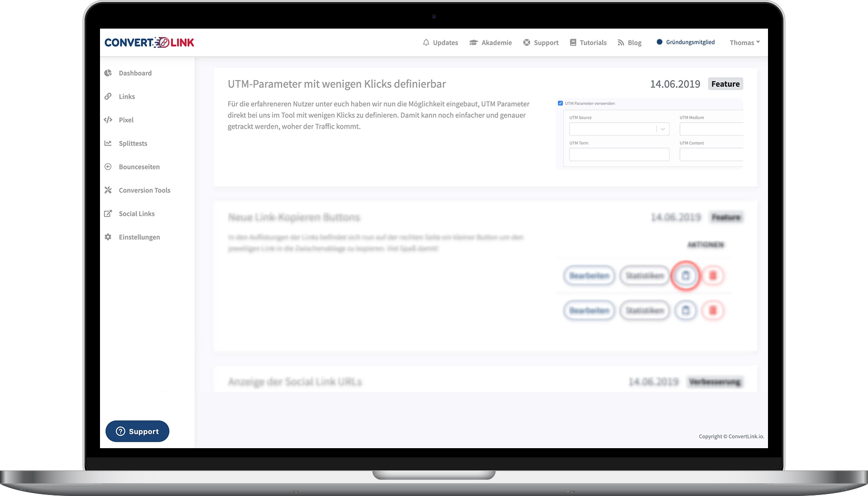Viewport: 868px width, 496px height.
Task: Click the Einstellungen gear icon
Action: click(x=108, y=237)
